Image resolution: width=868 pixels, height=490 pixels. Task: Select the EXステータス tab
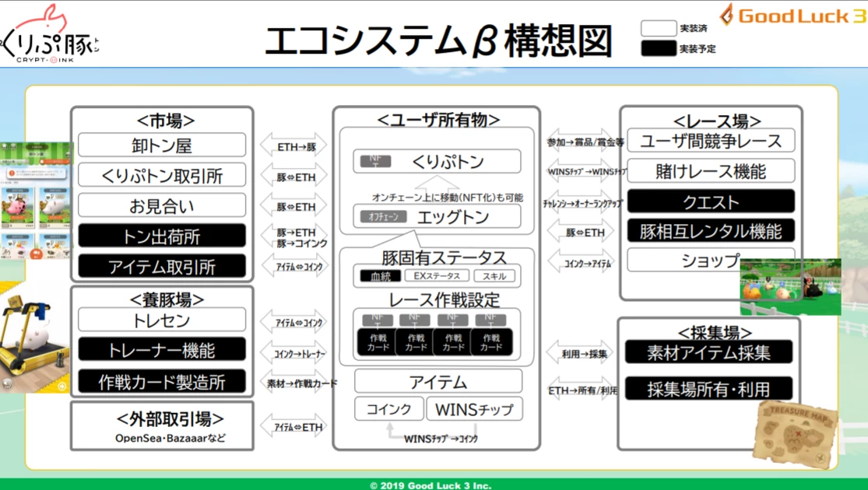point(437,276)
